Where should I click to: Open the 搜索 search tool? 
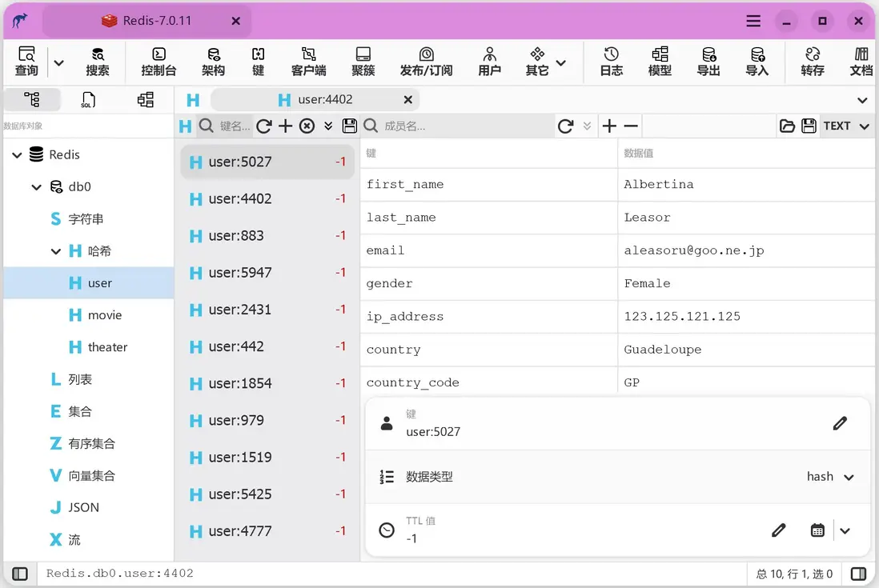98,62
